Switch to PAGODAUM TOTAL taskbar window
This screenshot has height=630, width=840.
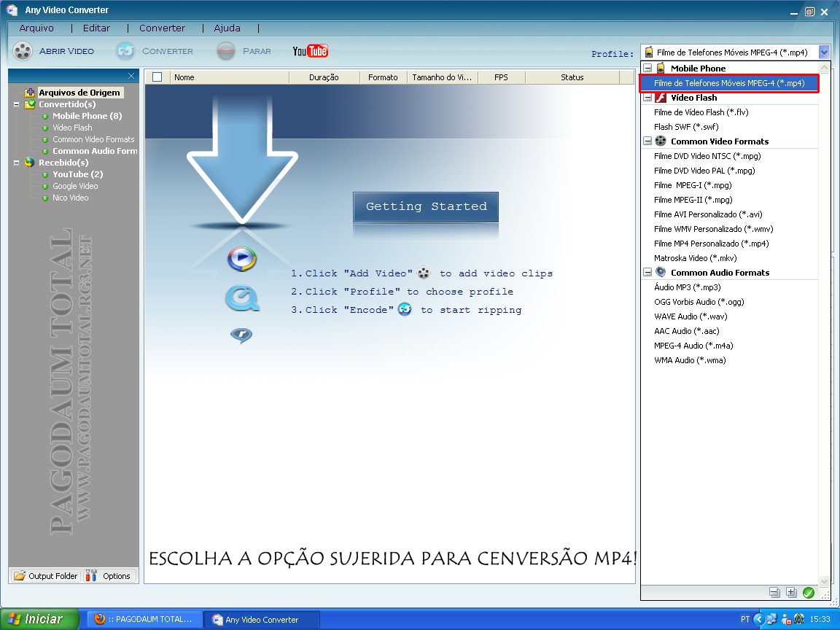click(x=144, y=619)
